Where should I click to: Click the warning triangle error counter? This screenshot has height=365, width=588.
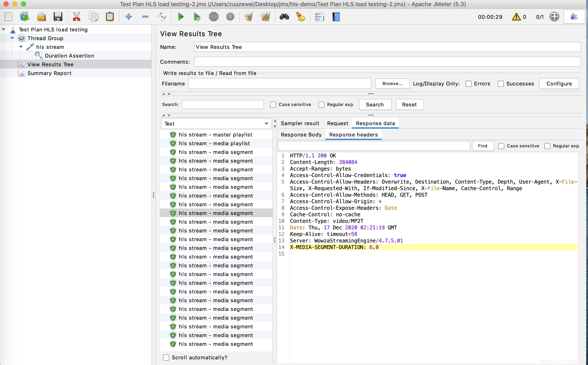coord(516,17)
